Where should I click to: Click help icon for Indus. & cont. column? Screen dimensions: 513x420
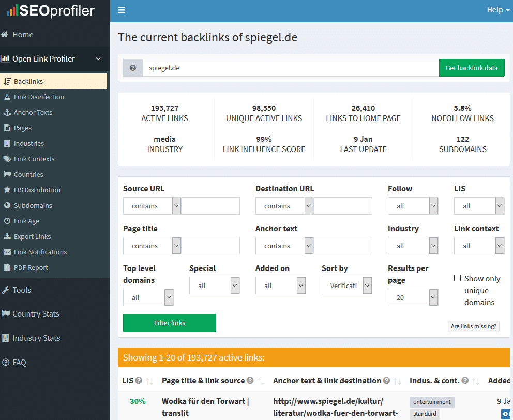pos(465,380)
